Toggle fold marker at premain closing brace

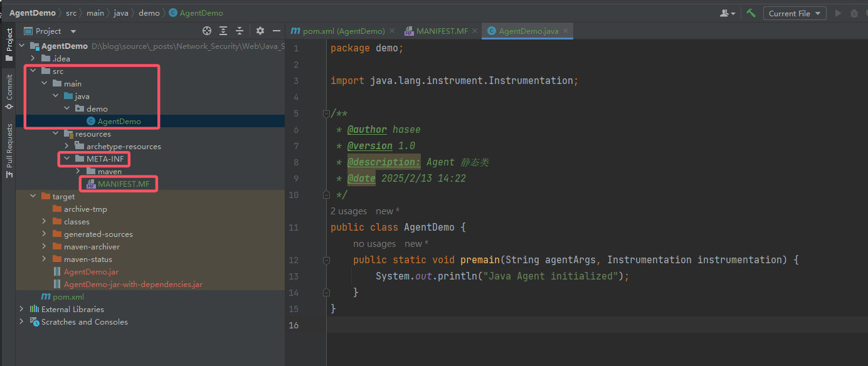coord(326,292)
